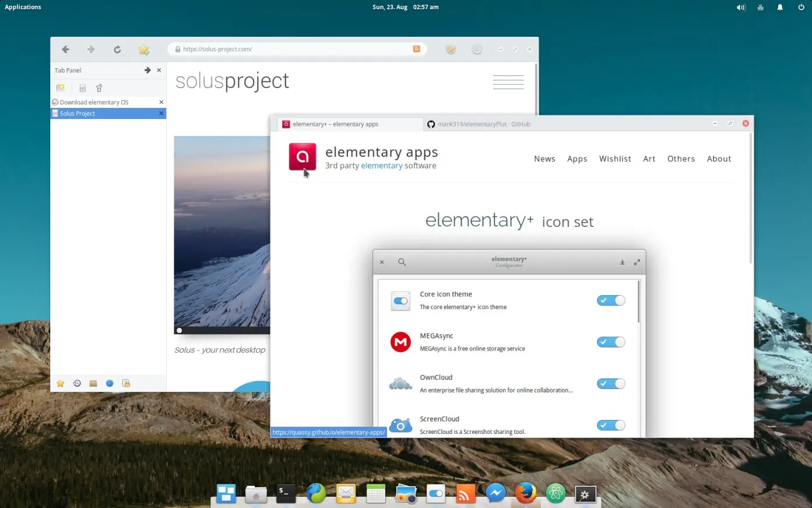812x508 pixels.
Task: Open the RSS feed icon in the address bar
Action: coord(416,49)
